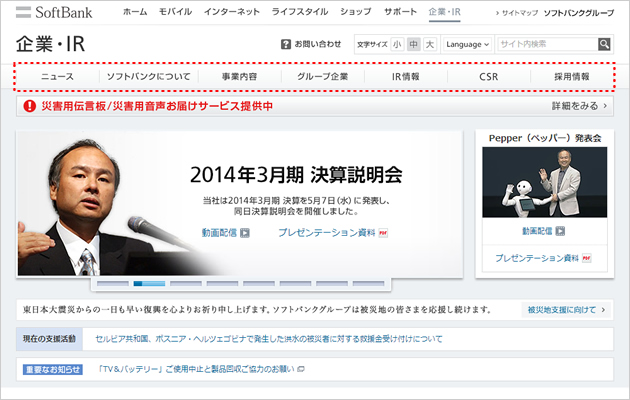Select medium 中 font size
Image resolution: width=630 pixels, height=400 pixels.
(x=413, y=44)
